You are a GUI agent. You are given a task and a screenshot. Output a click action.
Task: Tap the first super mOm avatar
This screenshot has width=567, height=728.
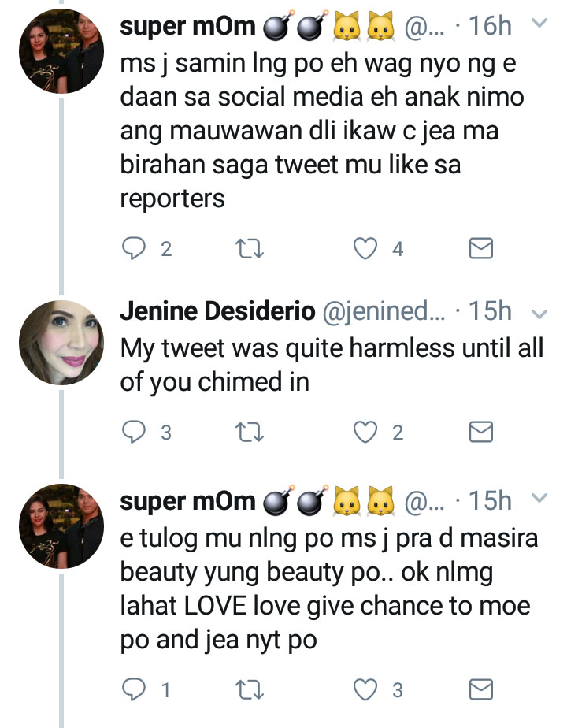[x=63, y=54]
